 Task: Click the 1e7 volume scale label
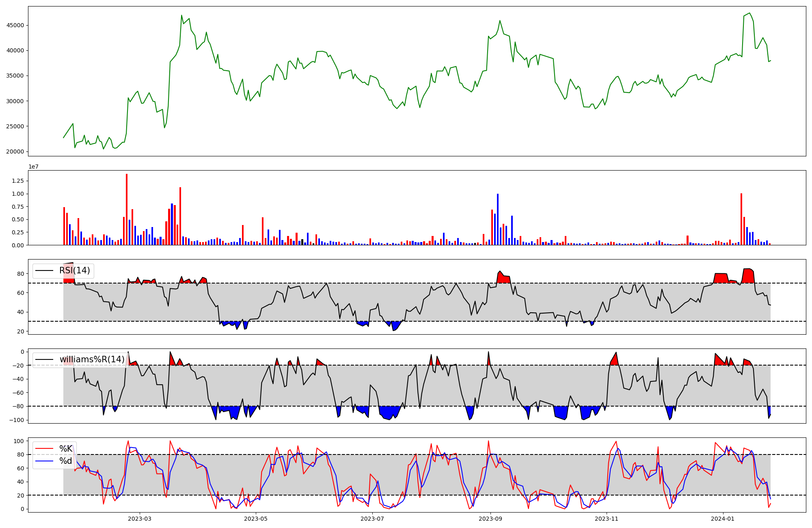(33, 167)
